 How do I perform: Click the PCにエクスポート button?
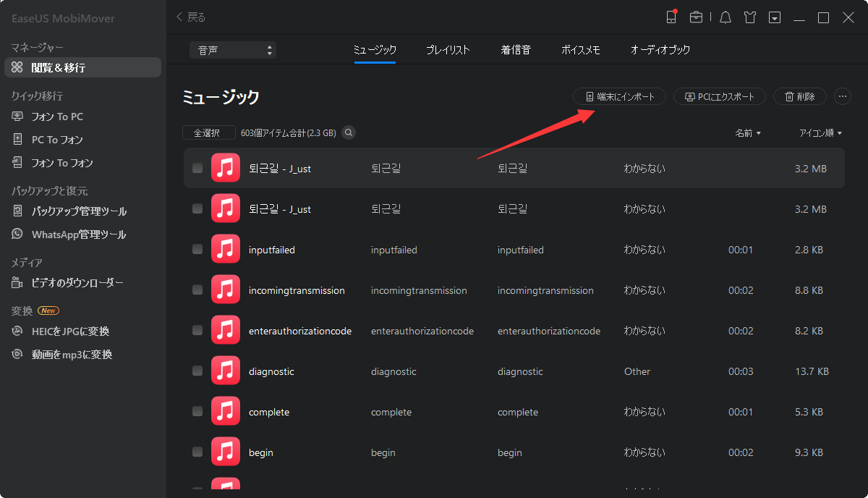point(719,96)
